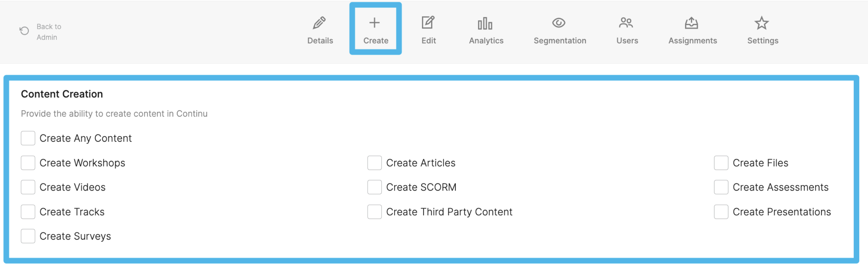Tick the Create Articles checkbox

pos(374,163)
